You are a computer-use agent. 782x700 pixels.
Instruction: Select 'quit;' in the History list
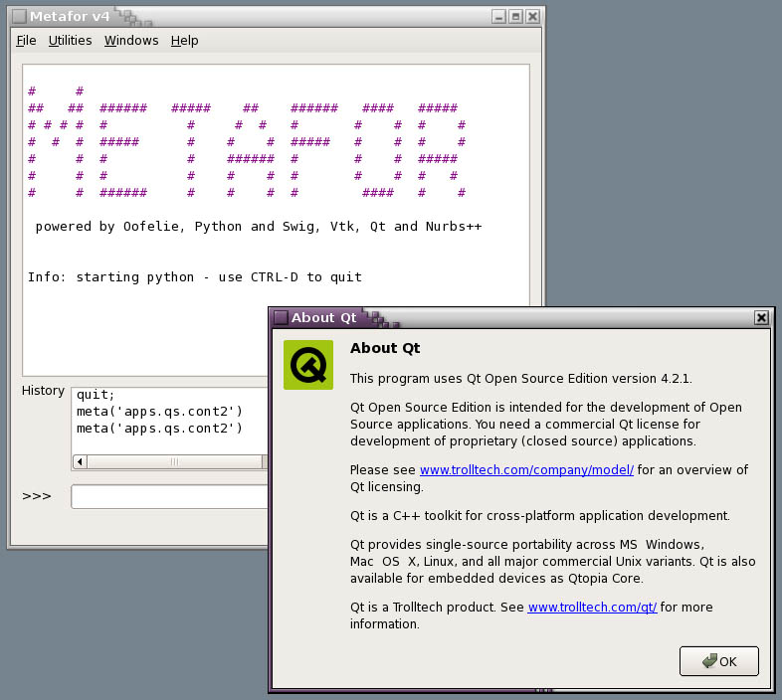[96, 395]
